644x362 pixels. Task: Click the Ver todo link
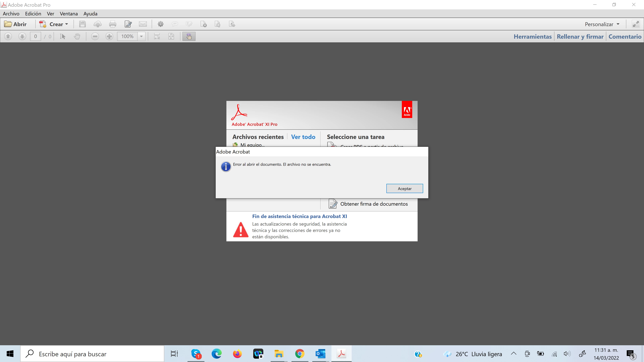pyautogui.click(x=303, y=137)
